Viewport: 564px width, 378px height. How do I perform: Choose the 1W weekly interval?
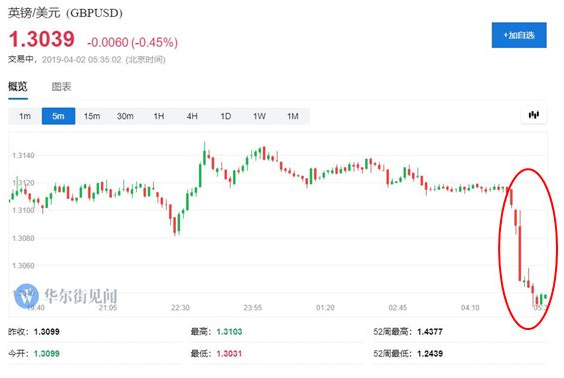coord(259,116)
